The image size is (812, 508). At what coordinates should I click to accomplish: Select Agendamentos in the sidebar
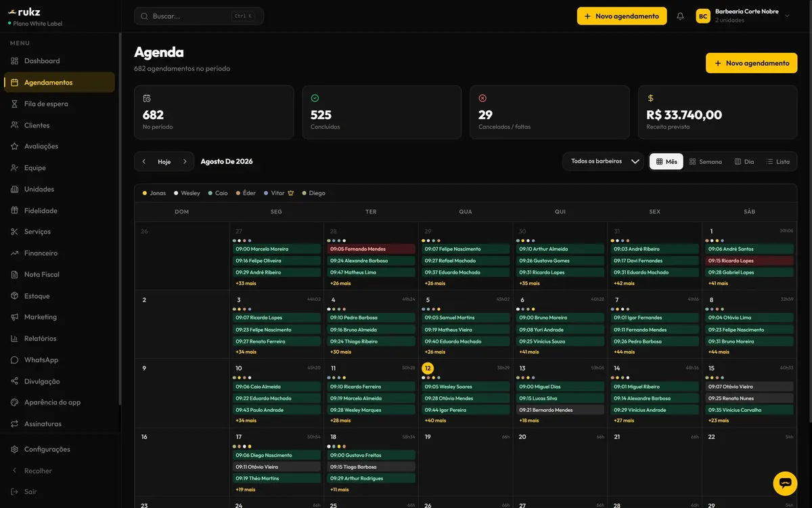click(x=60, y=83)
